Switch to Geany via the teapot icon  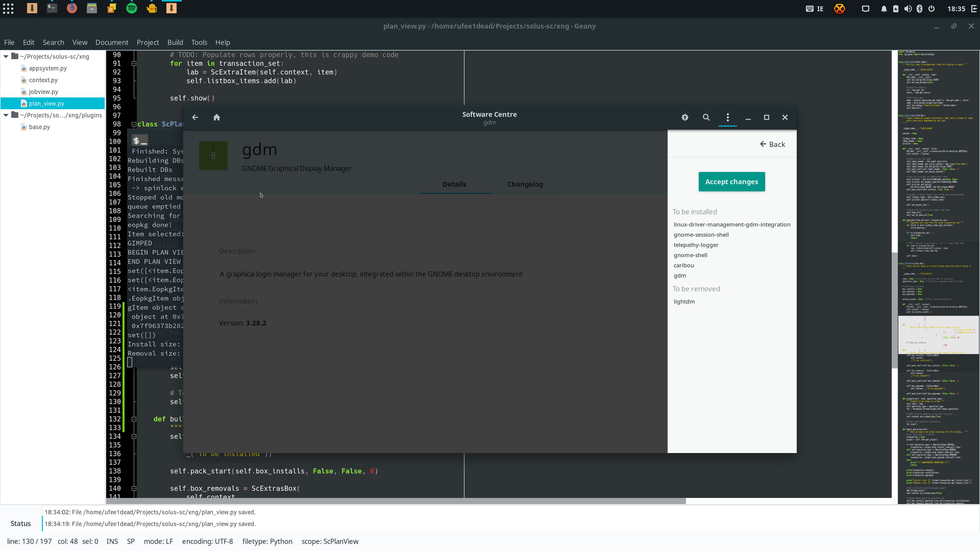pyautogui.click(x=151, y=8)
